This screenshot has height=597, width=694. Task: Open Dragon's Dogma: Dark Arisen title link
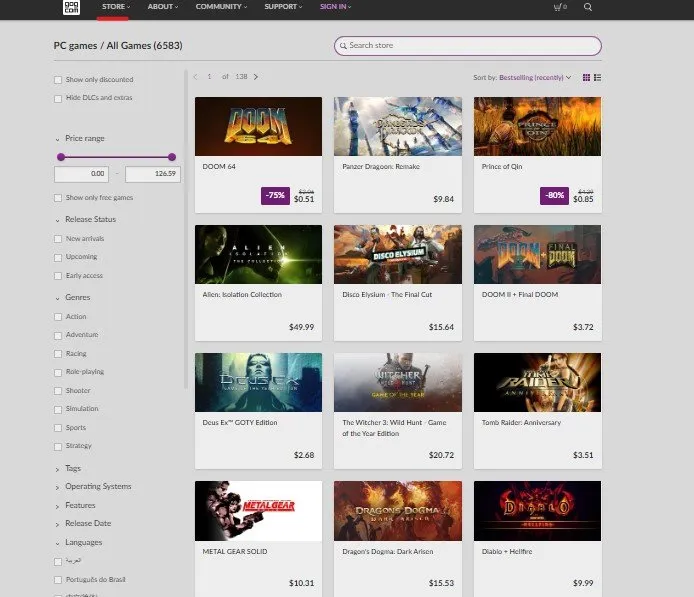click(x=388, y=551)
